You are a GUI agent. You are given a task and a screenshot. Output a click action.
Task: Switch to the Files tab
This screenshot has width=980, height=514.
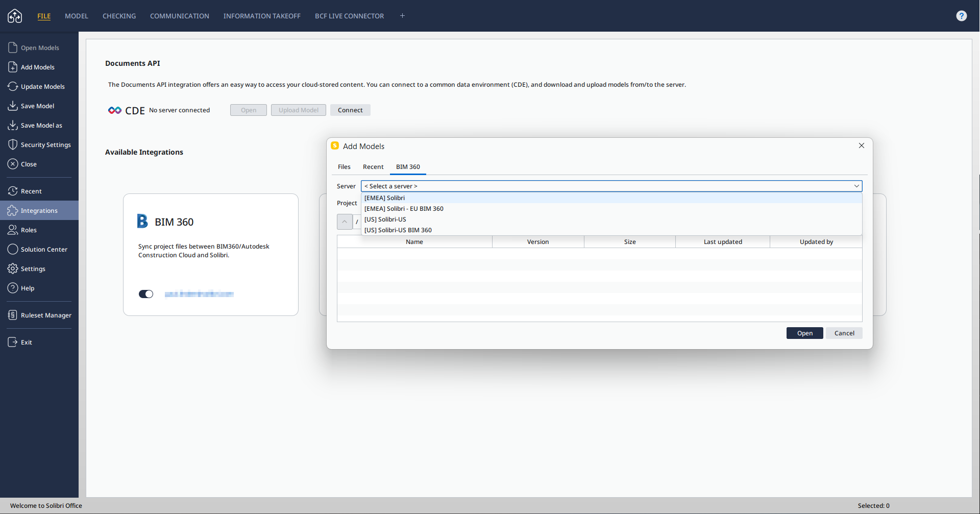(x=344, y=167)
